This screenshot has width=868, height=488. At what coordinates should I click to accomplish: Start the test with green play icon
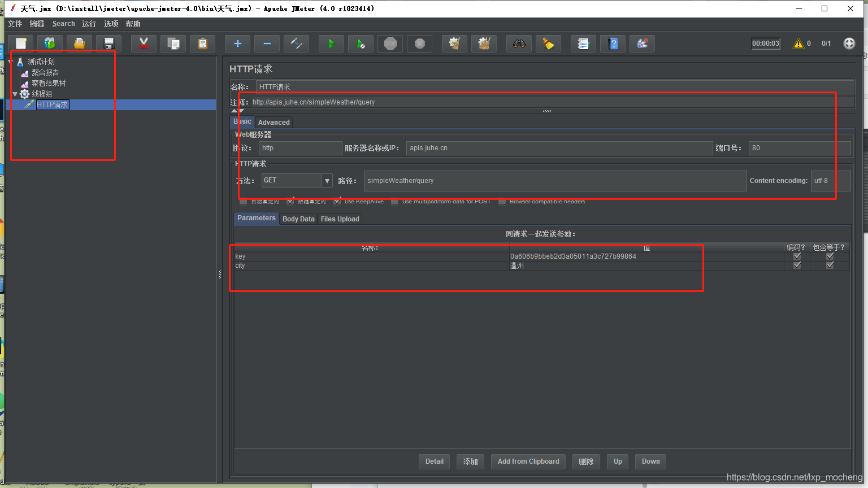[331, 43]
